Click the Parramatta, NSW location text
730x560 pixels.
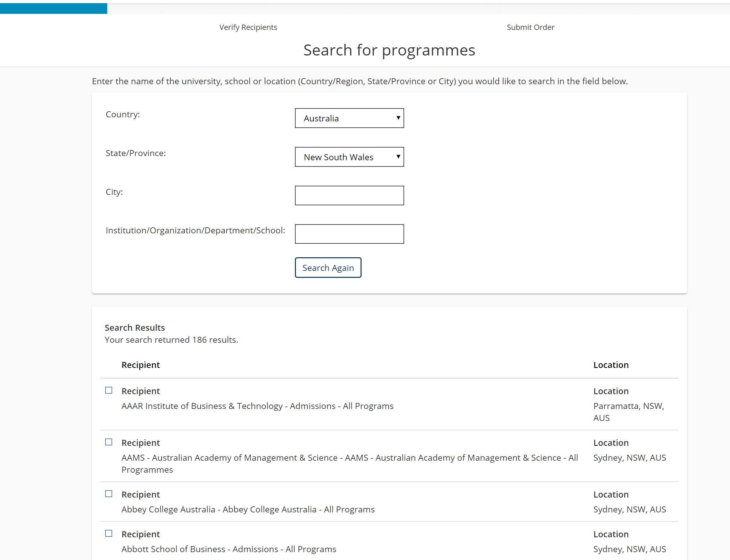click(x=628, y=406)
